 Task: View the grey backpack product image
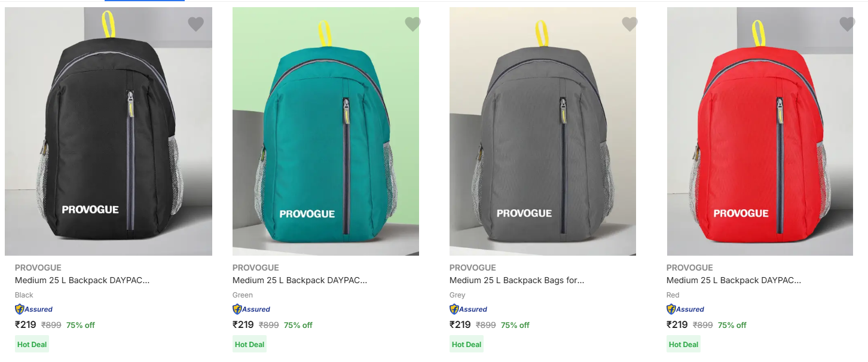click(542, 131)
